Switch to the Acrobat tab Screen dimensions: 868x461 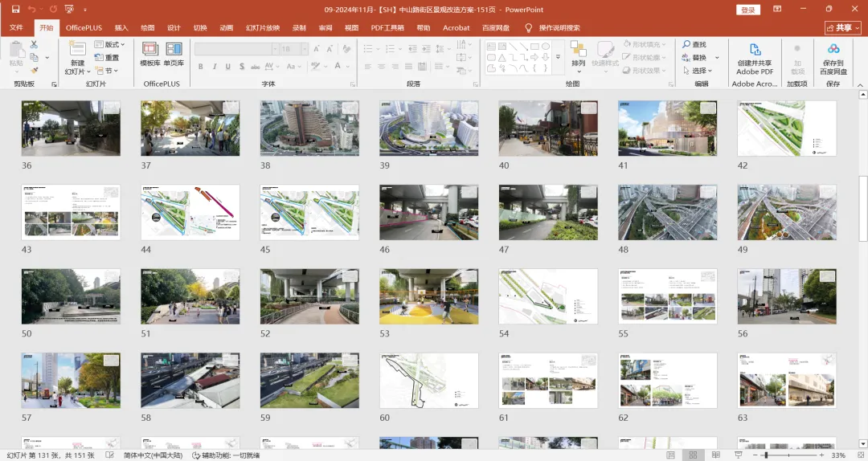pos(457,27)
